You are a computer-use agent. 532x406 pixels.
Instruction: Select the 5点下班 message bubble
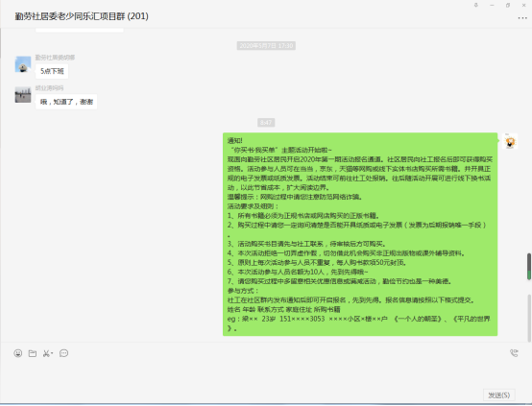[x=52, y=71]
